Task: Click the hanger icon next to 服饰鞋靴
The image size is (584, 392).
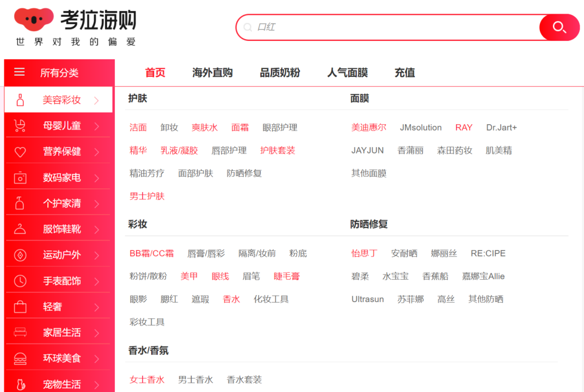Action: [20, 229]
